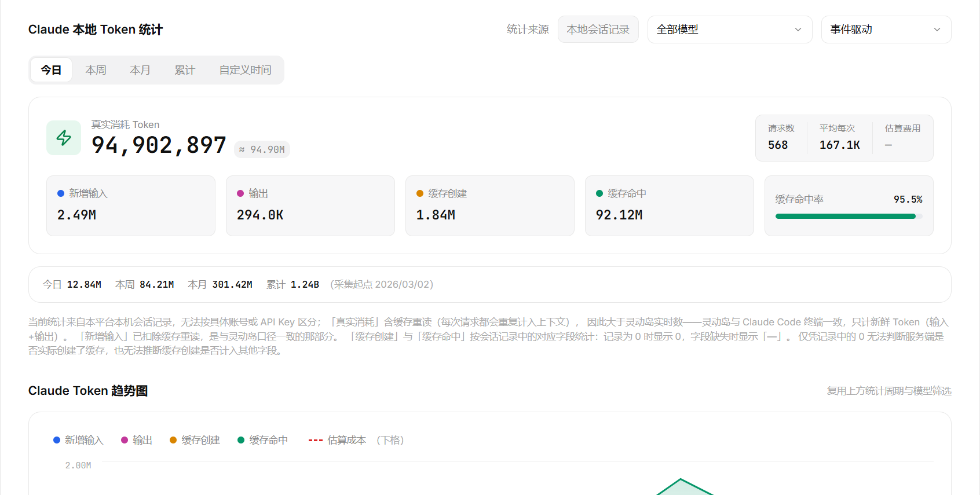Viewport: 980px width, 495px height.
Task: Open the 自定义时间 tab
Action: [245, 70]
